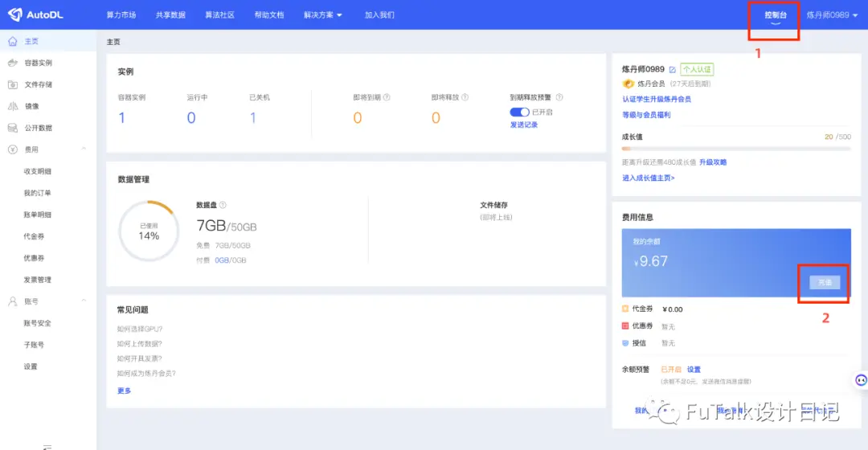868x450 pixels.
Task: Expand the 解决方案 dropdown in the header
Action: pyautogui.click(x=323, y=15)
